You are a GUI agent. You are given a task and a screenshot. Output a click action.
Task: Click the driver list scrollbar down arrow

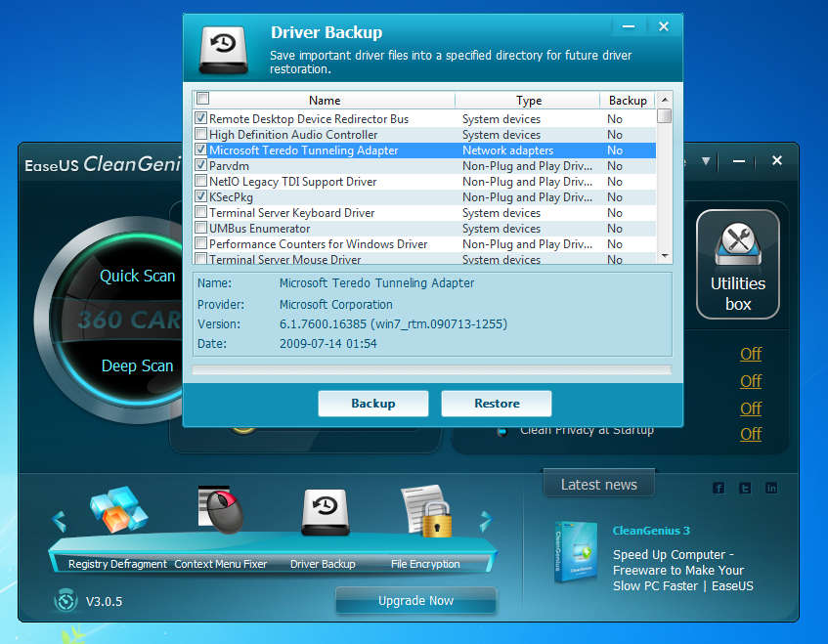[x=665, y=255]
